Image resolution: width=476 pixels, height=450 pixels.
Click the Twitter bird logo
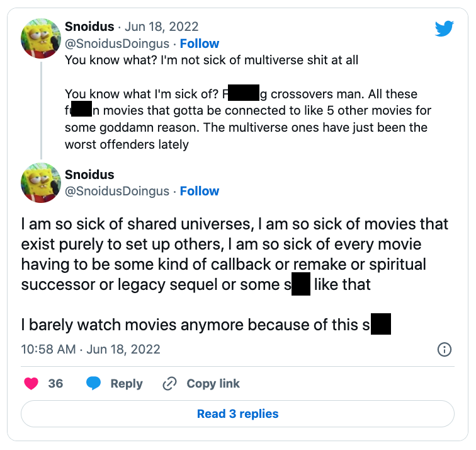pyautogui.click(x=444, y=28)
